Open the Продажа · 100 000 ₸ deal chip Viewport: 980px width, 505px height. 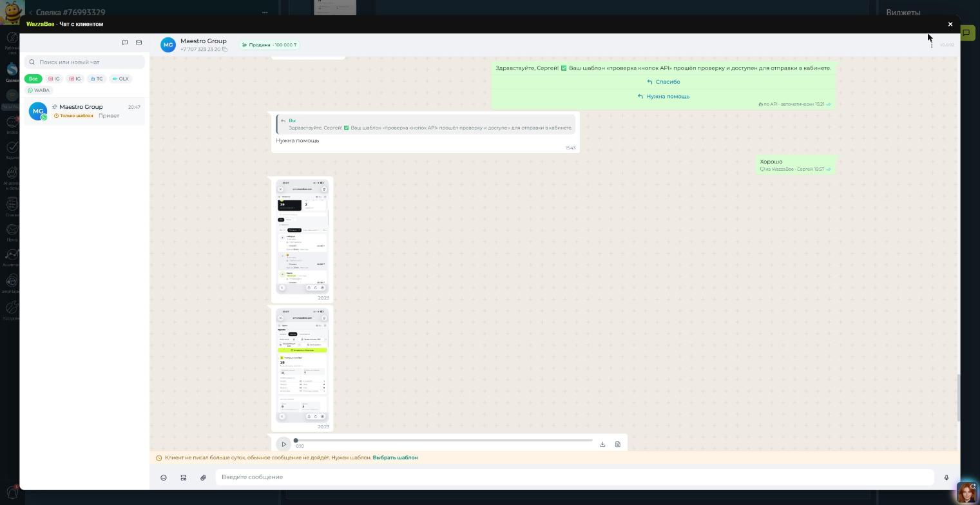click(x=269, y=45)
